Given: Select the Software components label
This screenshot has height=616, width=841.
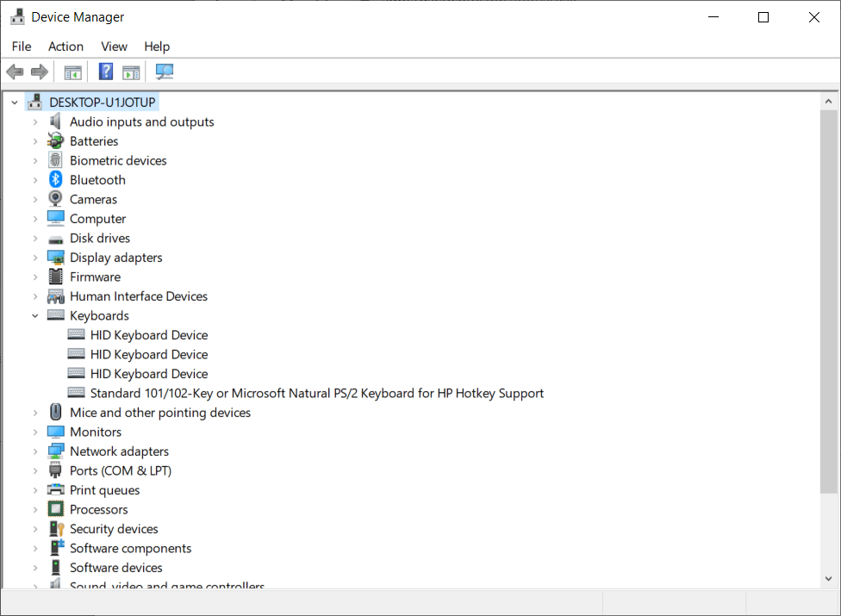Looking at the screenshot, I should (130, 548).
